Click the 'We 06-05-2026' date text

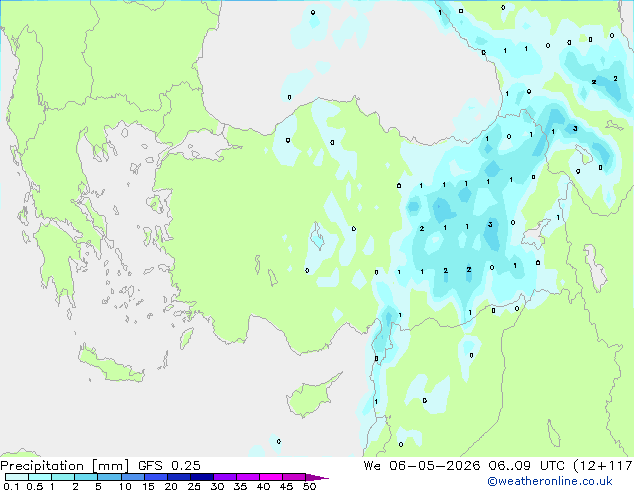pos(422,466)
